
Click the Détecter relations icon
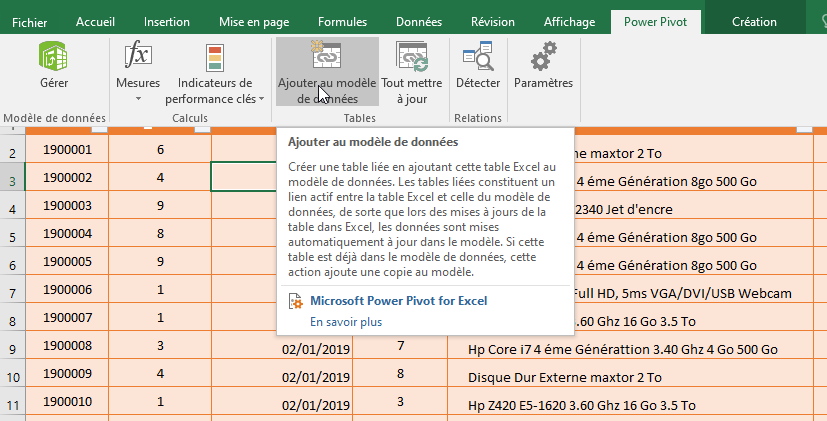(x=478, y=56)
